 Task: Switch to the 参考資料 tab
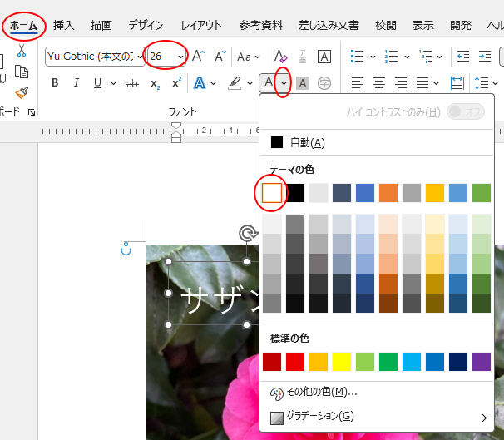pos(260,25)
